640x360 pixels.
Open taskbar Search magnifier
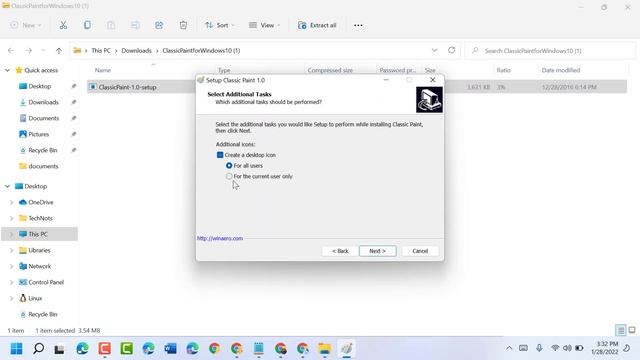(38, 349)
